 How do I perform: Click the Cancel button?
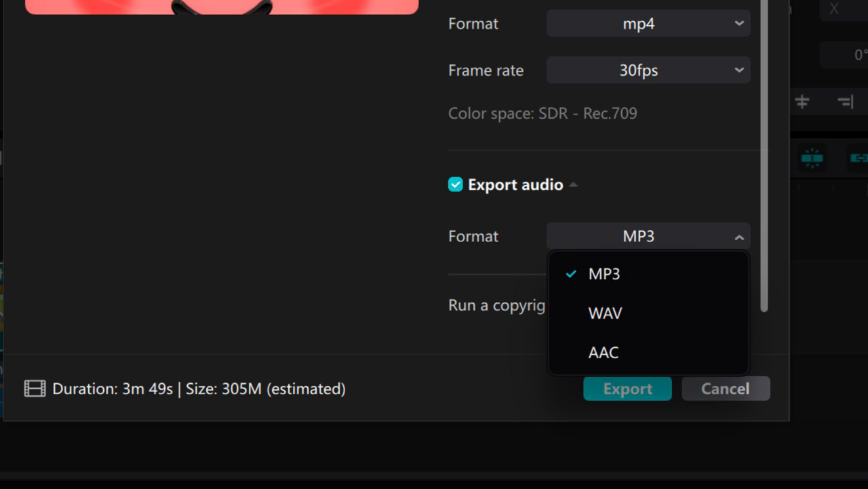[726, 389]
